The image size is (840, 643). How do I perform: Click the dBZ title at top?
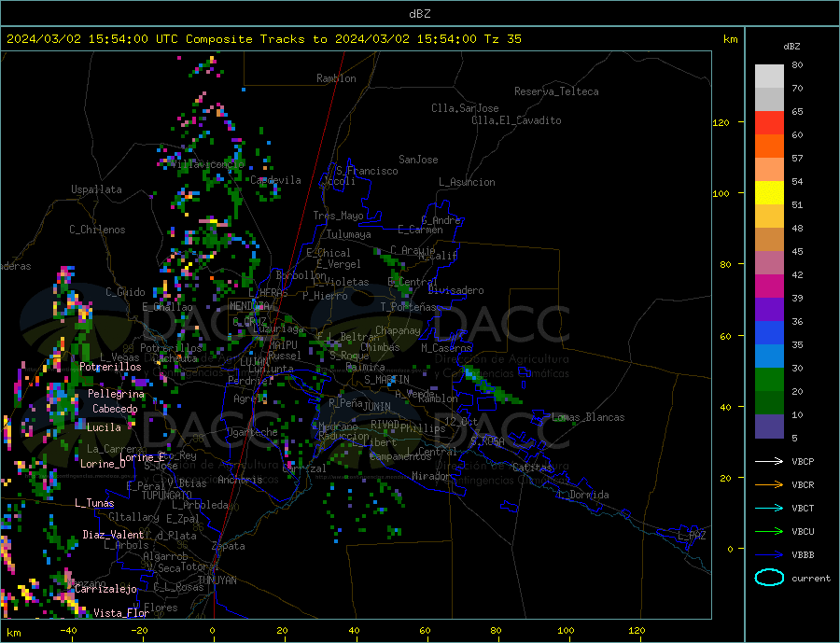pyautogui.click(x=419, y=14)
